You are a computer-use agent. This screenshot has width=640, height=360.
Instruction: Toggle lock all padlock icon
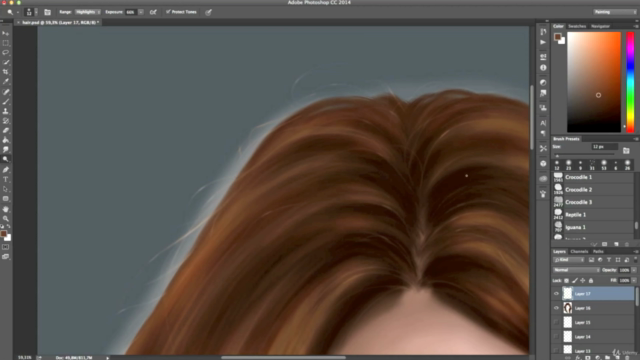[x=591, y=280]
